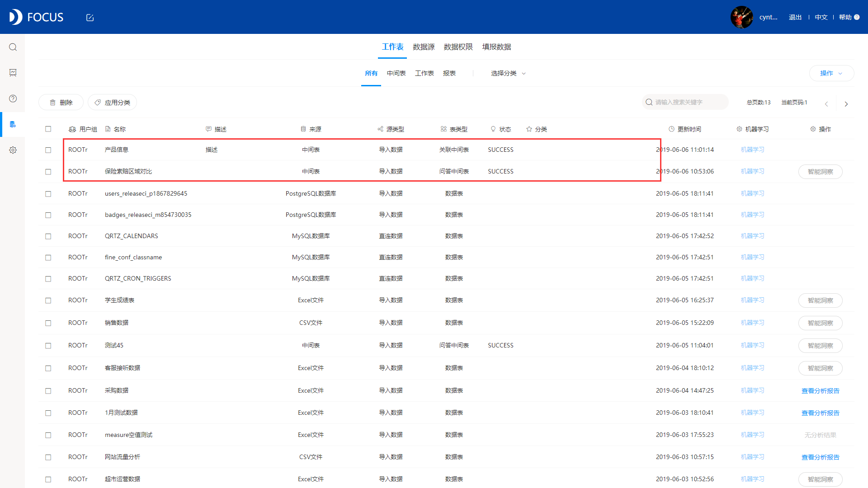
Task: Go to previous page arrow
Action: click(826, 104)
